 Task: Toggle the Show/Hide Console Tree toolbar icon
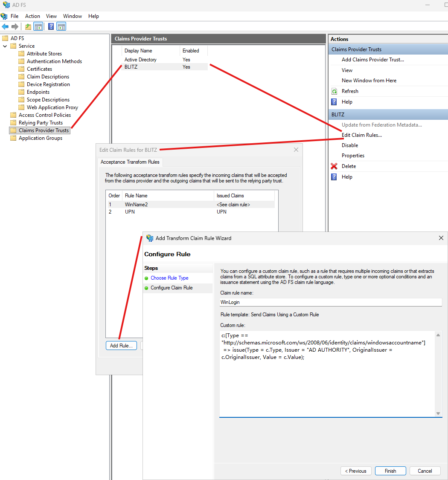[x=38, y=26]
